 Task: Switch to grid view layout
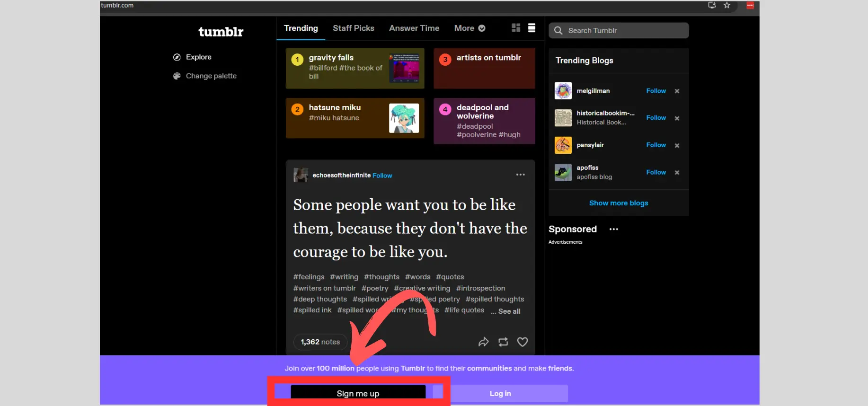(516, 28)
